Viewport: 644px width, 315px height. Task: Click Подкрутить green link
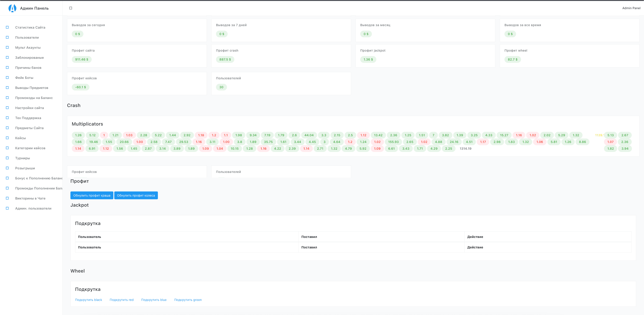(x=188, y=300)
